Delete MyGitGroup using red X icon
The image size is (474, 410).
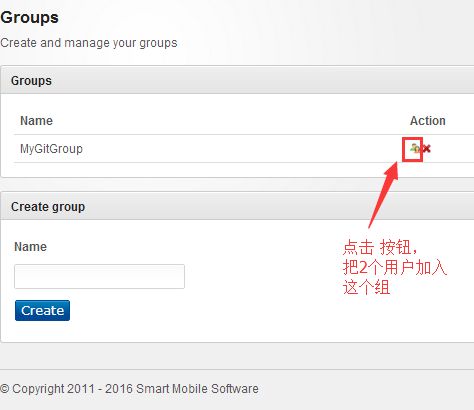tap(426, 149)
